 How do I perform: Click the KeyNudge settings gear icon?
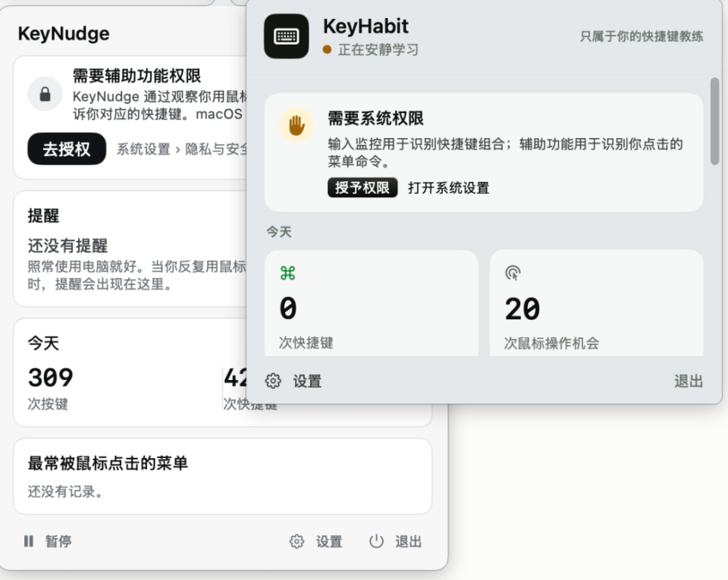[x=297, y=541]
